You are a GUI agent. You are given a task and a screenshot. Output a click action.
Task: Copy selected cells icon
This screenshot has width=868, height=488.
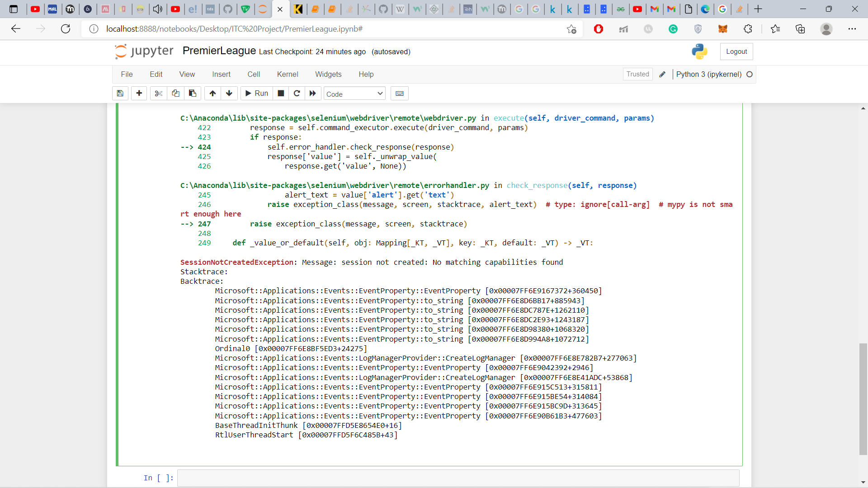pyautogui.click(x=175, y=94)
